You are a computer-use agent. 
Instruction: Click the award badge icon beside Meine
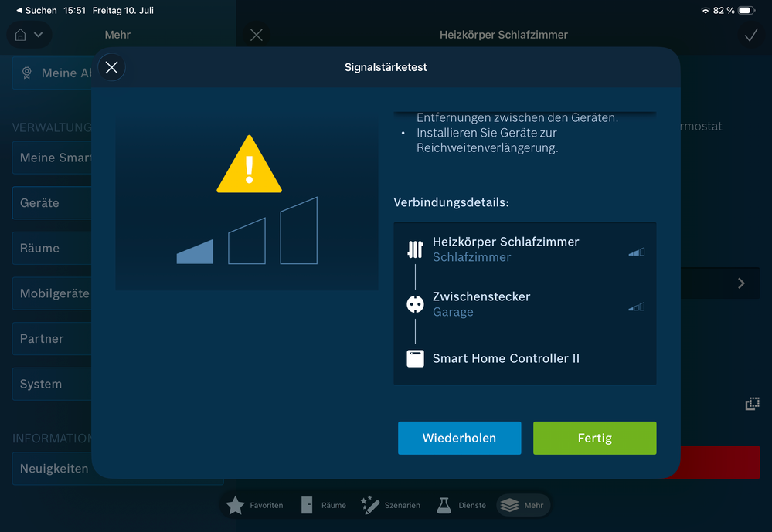point(26,73)
